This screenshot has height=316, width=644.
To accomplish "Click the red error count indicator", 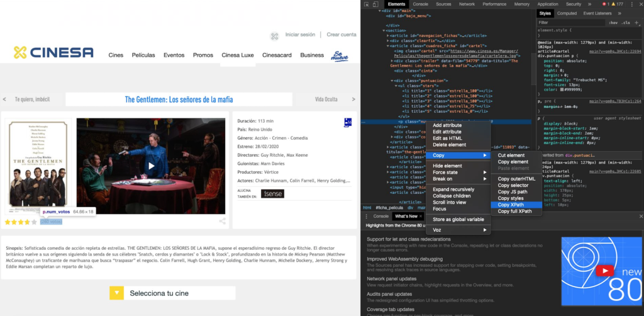I will (606, 4).
